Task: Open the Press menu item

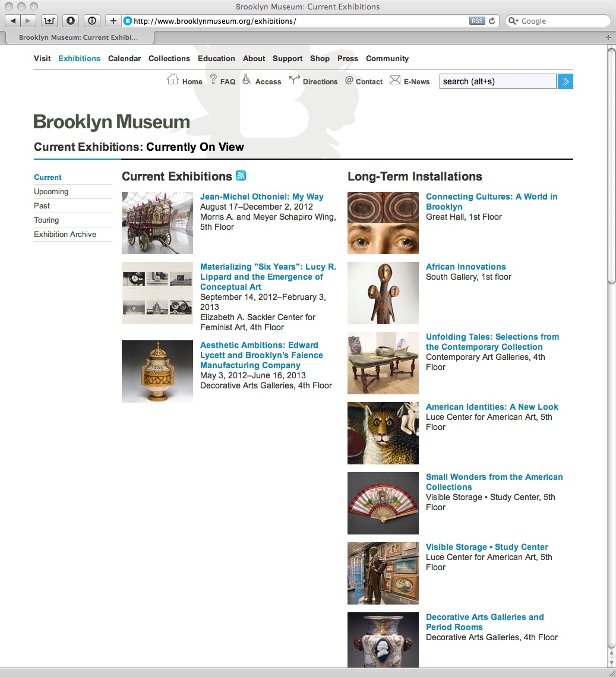Action: (348, 58)
